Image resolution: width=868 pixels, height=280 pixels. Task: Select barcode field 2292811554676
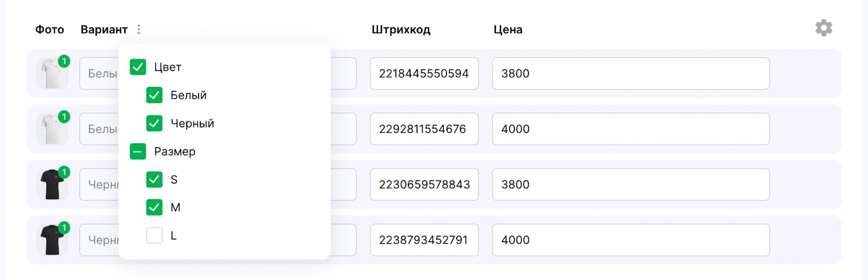[x=424, y=129]
